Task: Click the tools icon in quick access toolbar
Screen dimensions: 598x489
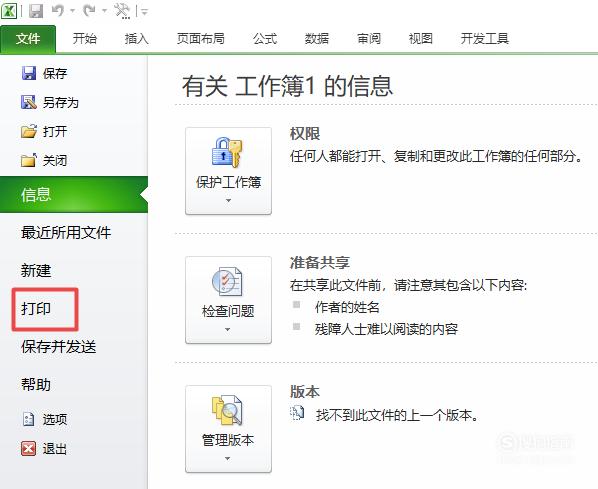Action: click(x=122, y=11)
